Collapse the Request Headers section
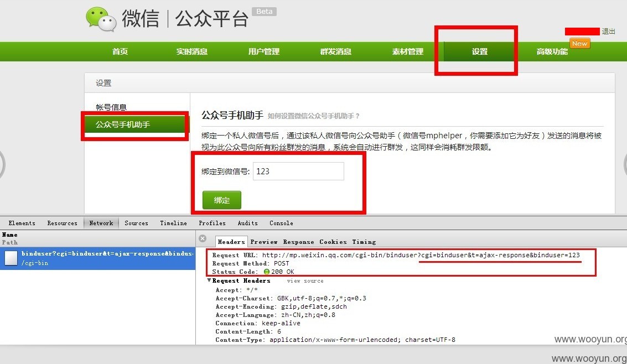The image size is (627, 364). (209, 280)
